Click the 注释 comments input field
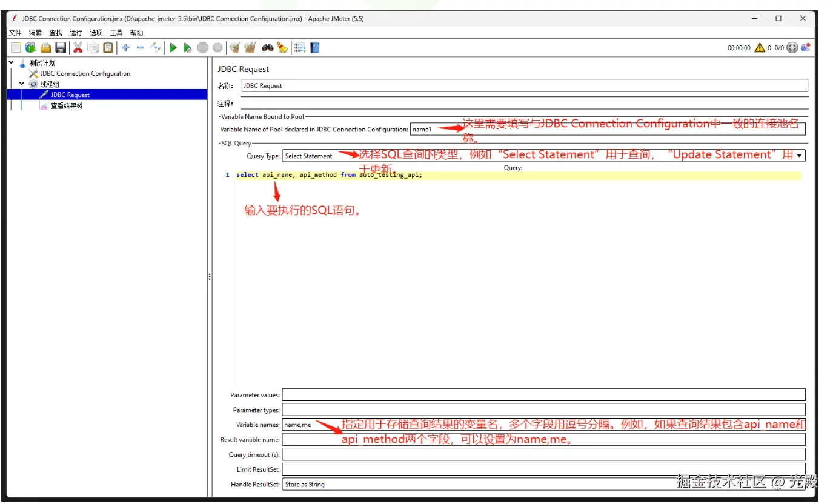Image resolution: width=833 pixels, height=504 pixels. pos(525,103)
